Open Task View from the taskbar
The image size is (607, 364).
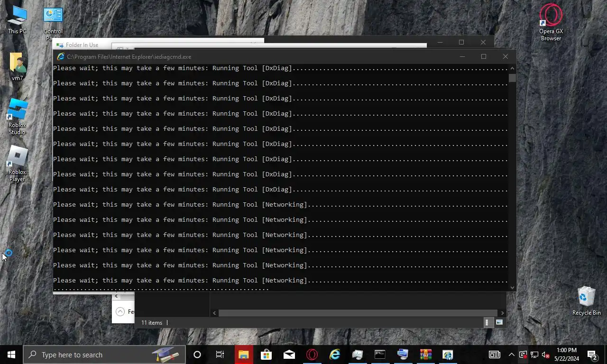click(220, 355)
